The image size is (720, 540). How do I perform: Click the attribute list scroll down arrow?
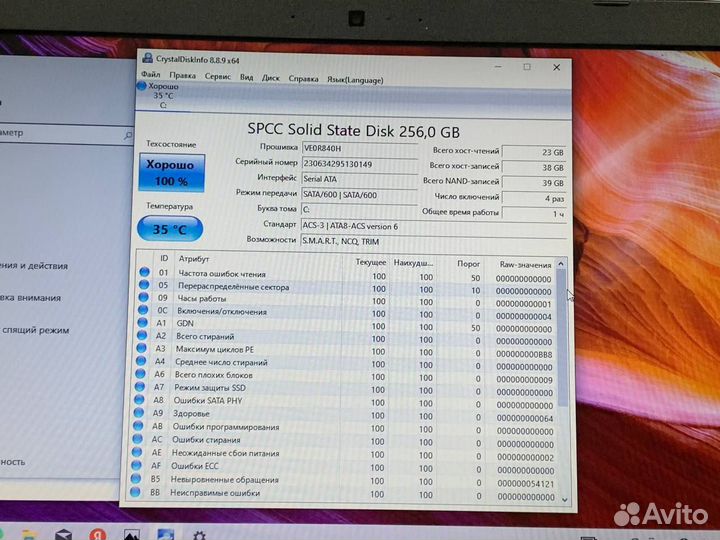point(565,500)
